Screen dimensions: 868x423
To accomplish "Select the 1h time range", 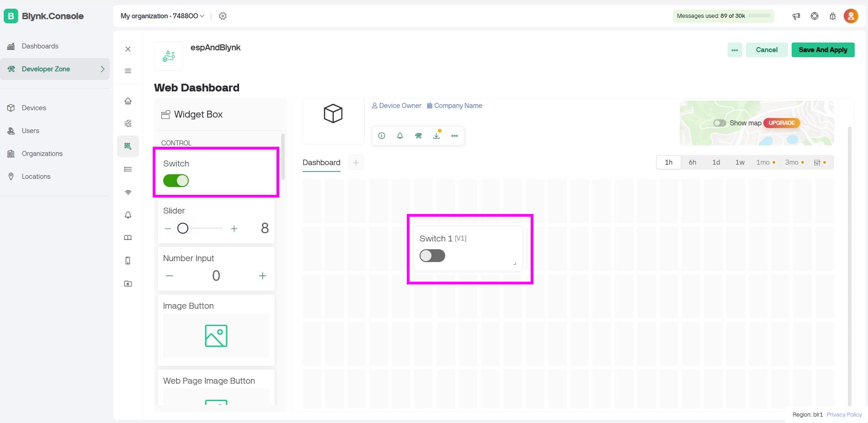I will pos(669,162).
